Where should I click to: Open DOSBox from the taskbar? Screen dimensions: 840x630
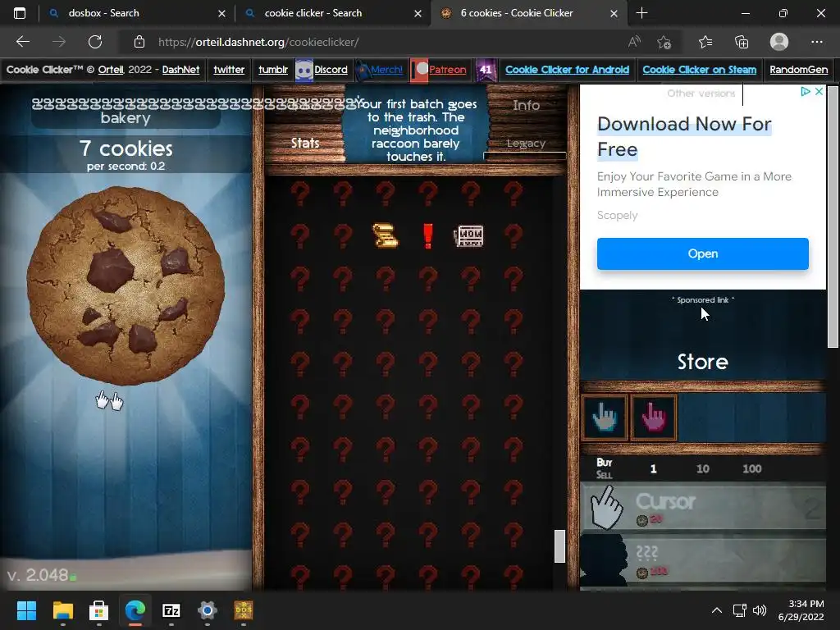244,610
